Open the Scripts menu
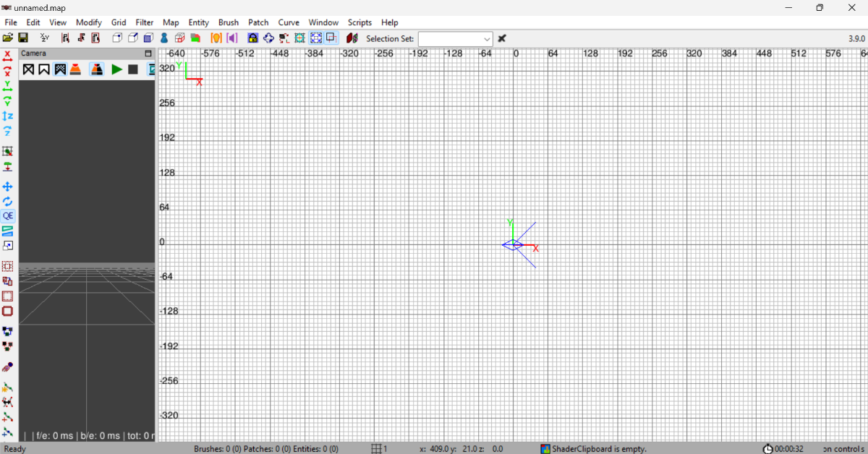The width and height of the screenshot is (868, 454). click(x=359, y=22)
